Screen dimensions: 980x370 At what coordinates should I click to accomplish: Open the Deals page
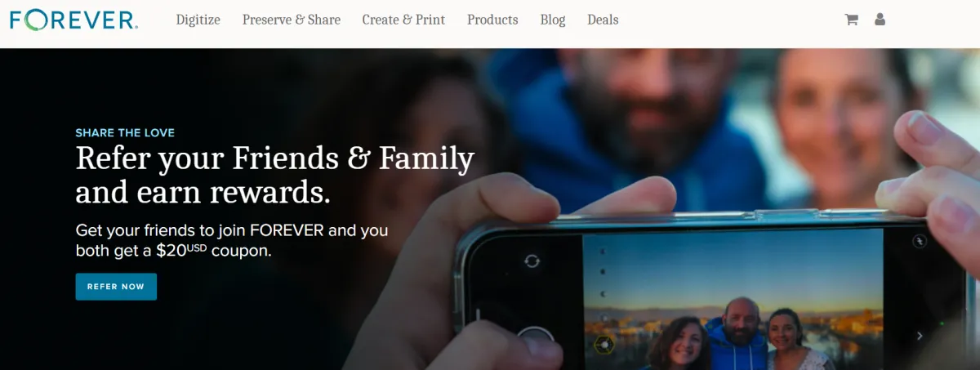(x=603, y=20)
